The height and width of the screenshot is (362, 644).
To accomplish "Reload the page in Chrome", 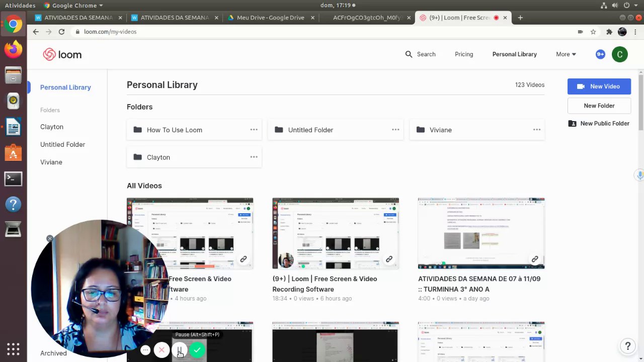I will 61,32.
